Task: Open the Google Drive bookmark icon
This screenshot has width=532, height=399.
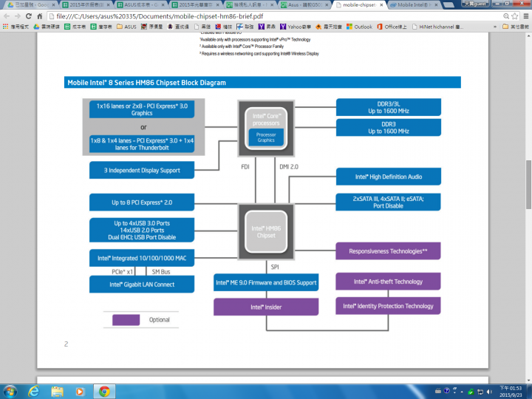Action: [36, 27]
